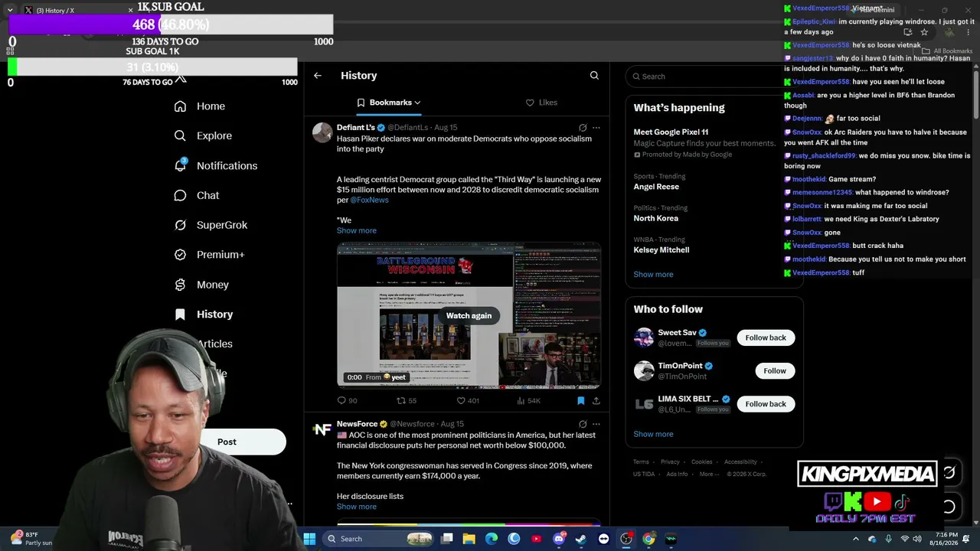Viewport: 980px width, 551px height.
Task: Open SuperGrok from the X sidebar
Action: point(211,225)
